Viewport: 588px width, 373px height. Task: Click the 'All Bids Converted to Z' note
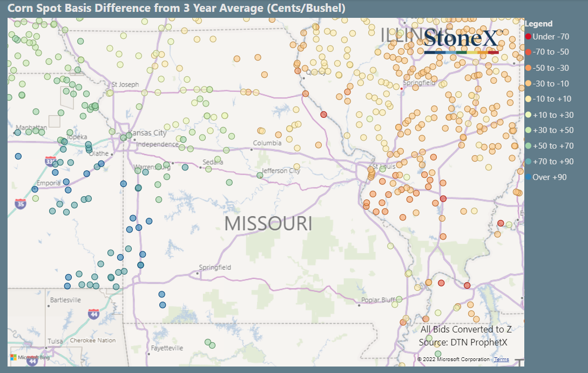pyautogui.click(x=466, y=329)
